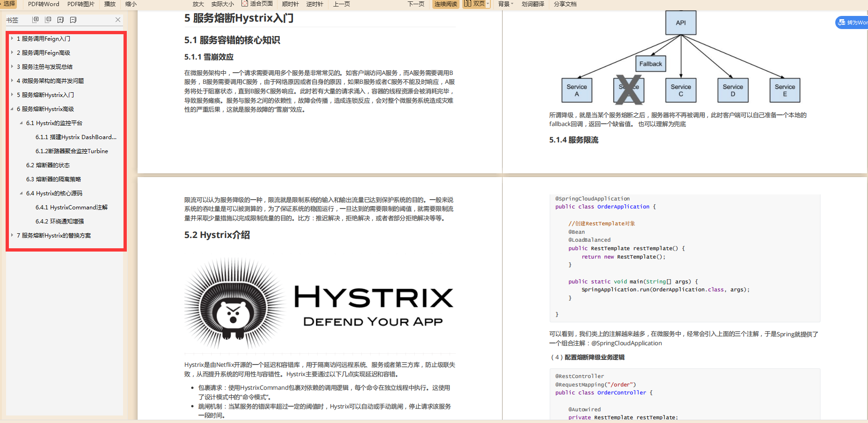Click 播放 to start slideshow
868x423 pixels.
[x=110, y=4]
